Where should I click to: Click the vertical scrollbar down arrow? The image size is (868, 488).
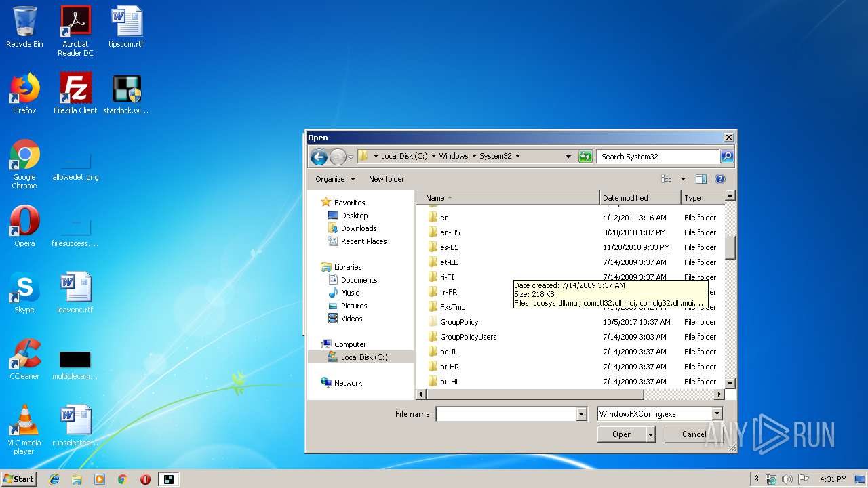(730, 384)
